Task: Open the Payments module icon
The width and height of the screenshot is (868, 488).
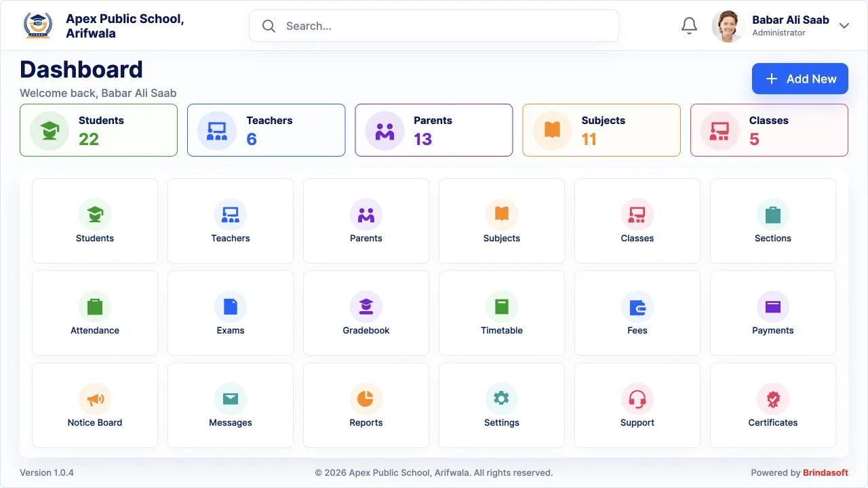Action: (773, 307)
